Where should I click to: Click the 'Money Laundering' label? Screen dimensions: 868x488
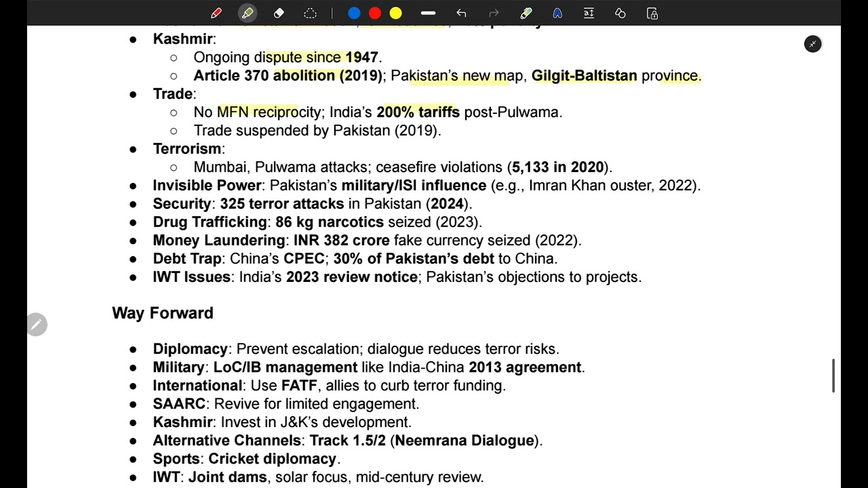(219, 241)
